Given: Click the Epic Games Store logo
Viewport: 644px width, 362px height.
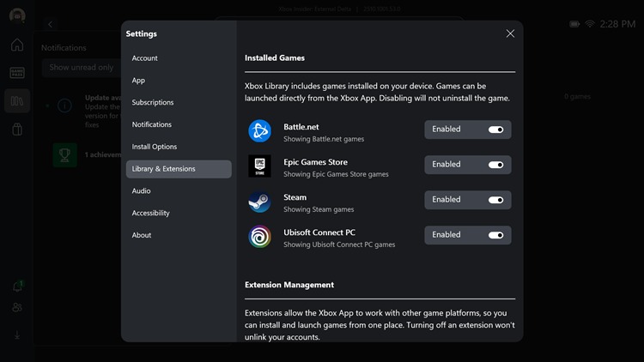Looking at the screenshot, I should click(259, 166).
